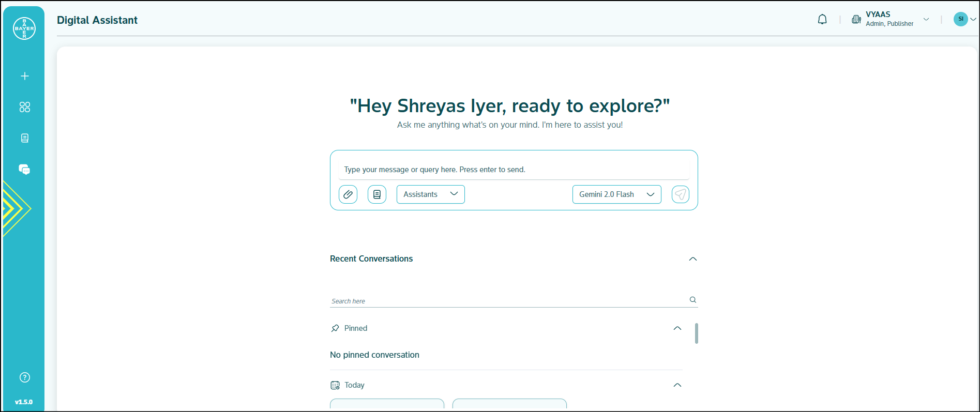Collapse the Today conversations group
This screenshot has width=980, height=412.
(x=677, y=385)
